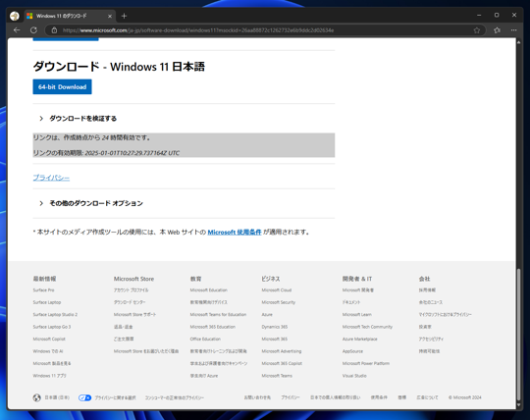Open 日本での個人情報の取り扱い footer link

point(336,397)
